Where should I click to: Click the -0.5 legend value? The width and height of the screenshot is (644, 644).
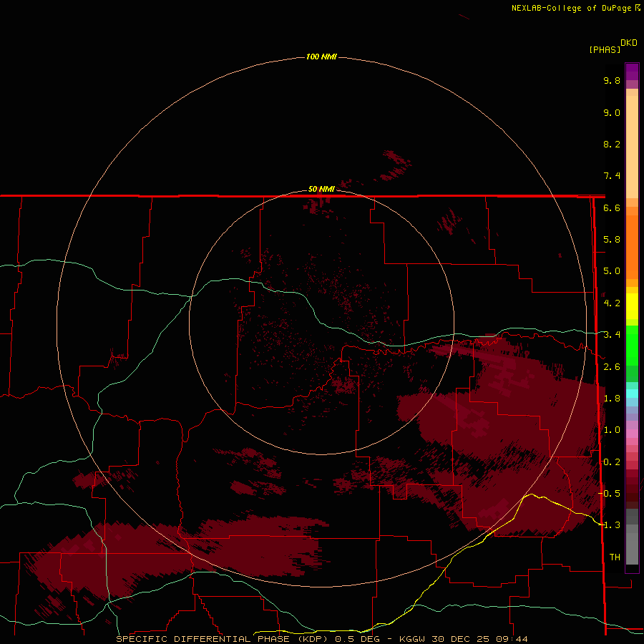(610, 494)
